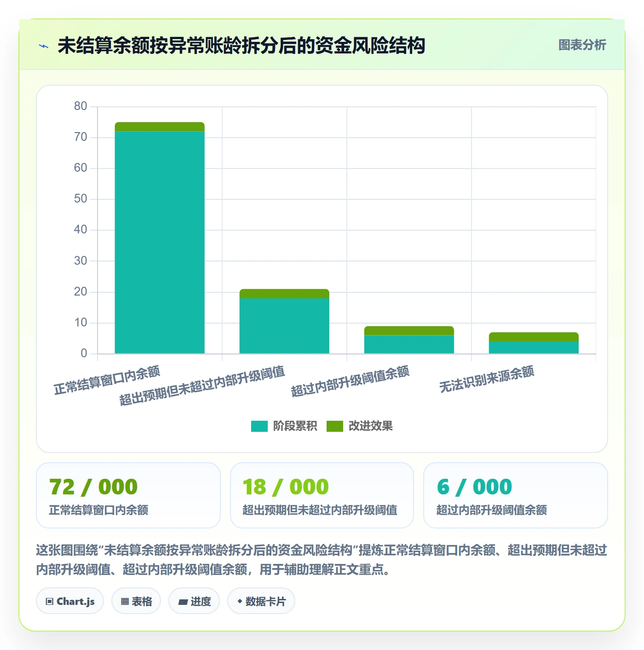
Task: Click the teal bar for 超出预期但未超过内部升级阈值
Action: [x=284, y=326]
